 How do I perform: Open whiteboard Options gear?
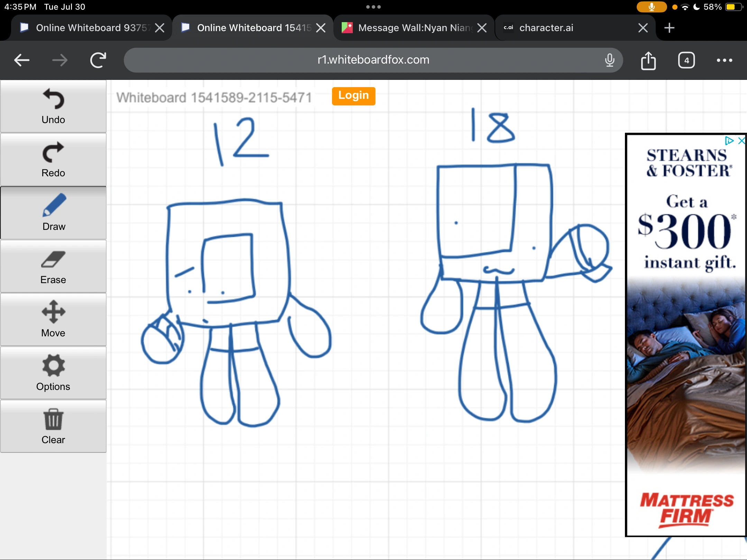(53, 373)
